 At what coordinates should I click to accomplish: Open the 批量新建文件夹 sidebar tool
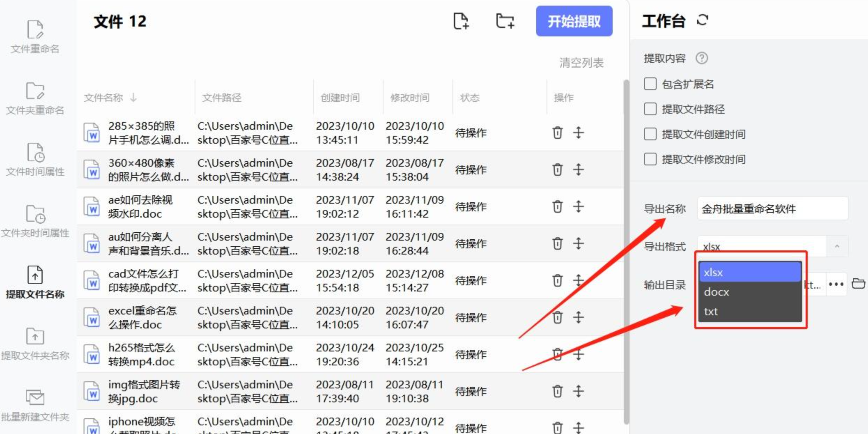35,405
